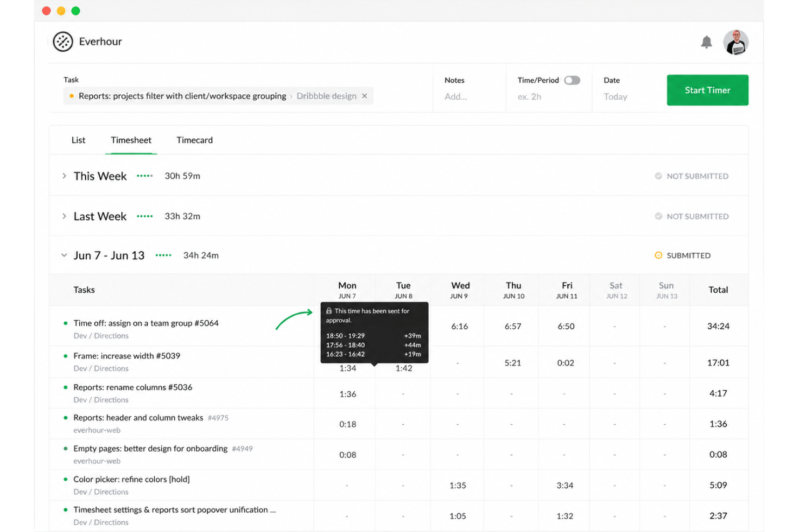
Task: Click Wednesday 1:35 cell for Color picker
Action: (x=458, y=486)
